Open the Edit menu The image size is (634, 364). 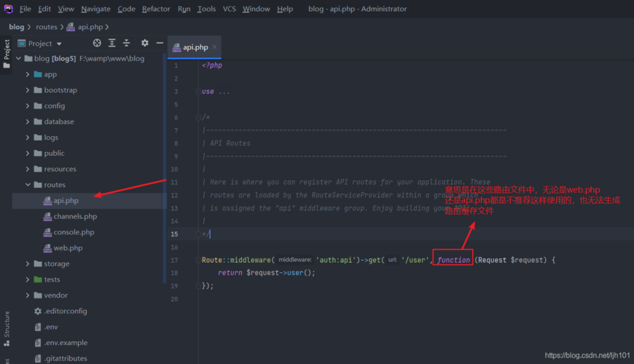tap(44, 9)
